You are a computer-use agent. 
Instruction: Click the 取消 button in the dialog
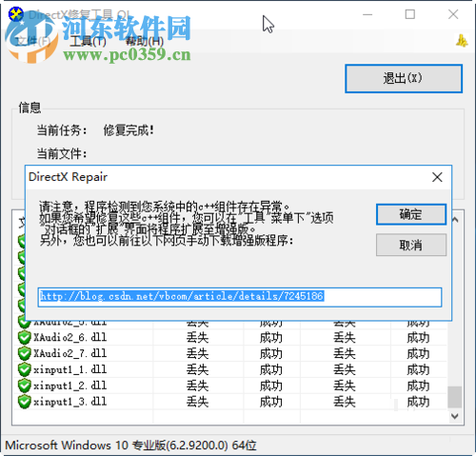(411, 245)
